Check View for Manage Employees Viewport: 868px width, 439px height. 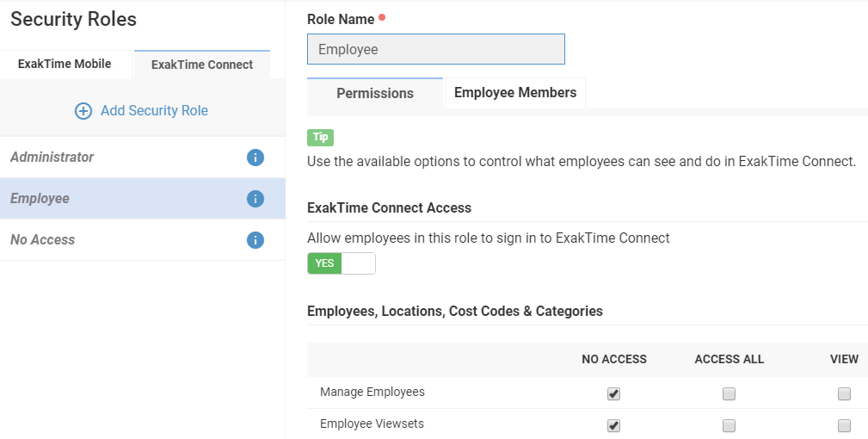[x=844, y=393]
